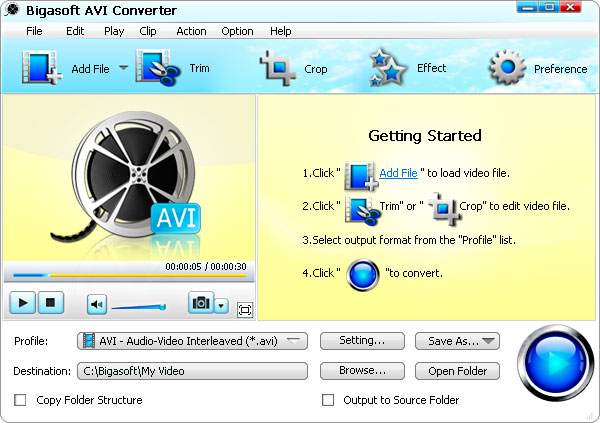Click step 3 Select output format text

tap(409, 240)
